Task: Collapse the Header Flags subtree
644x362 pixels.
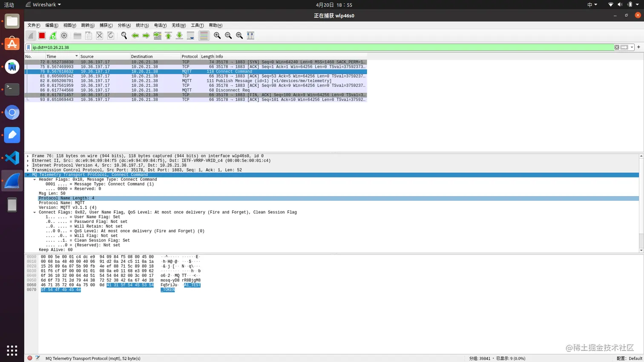Action: click(35, 180)
